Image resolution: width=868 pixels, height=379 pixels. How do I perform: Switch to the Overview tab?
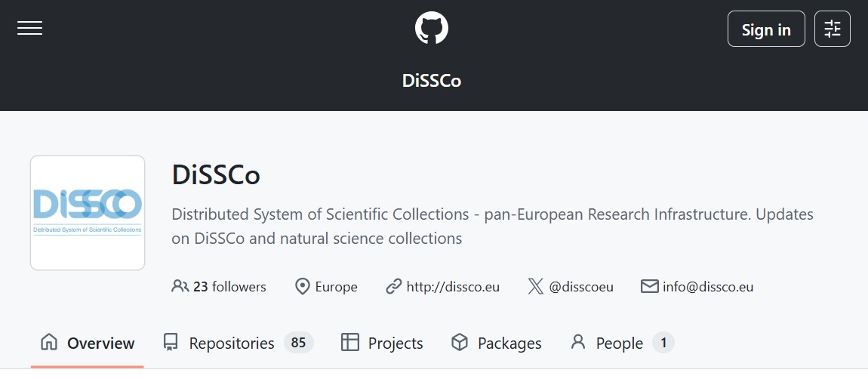pos(88,344)
